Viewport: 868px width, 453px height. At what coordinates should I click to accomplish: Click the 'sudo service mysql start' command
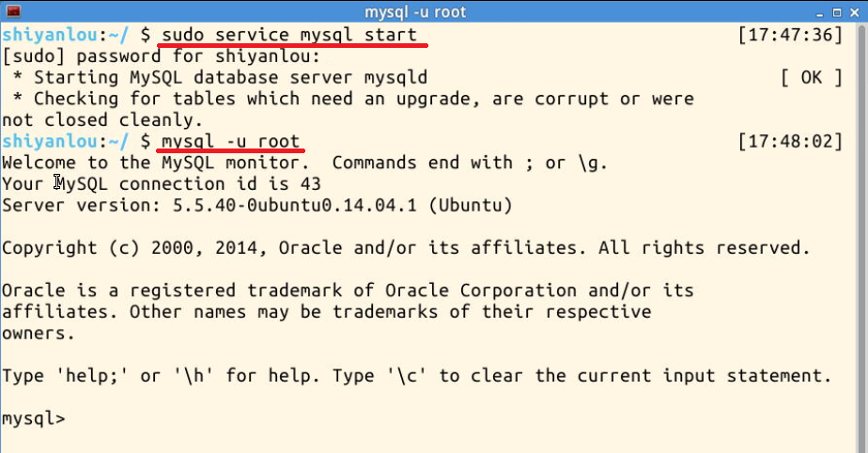[289, 35]
